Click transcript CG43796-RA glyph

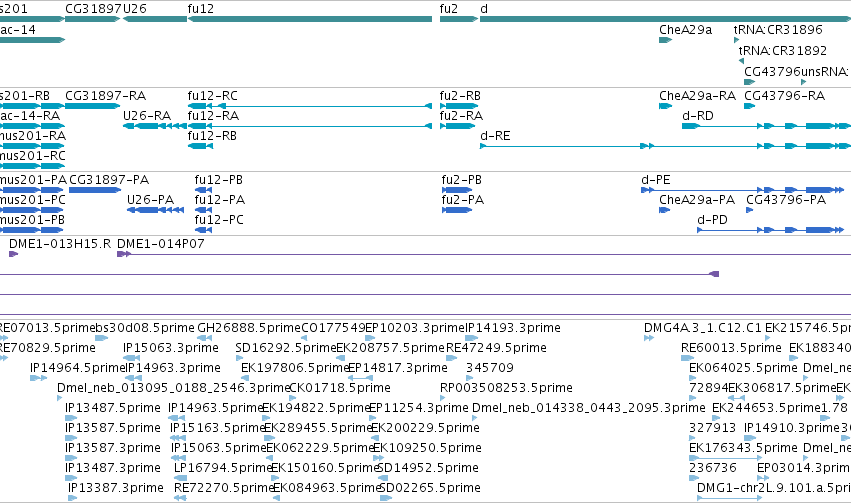coord(750,106)
